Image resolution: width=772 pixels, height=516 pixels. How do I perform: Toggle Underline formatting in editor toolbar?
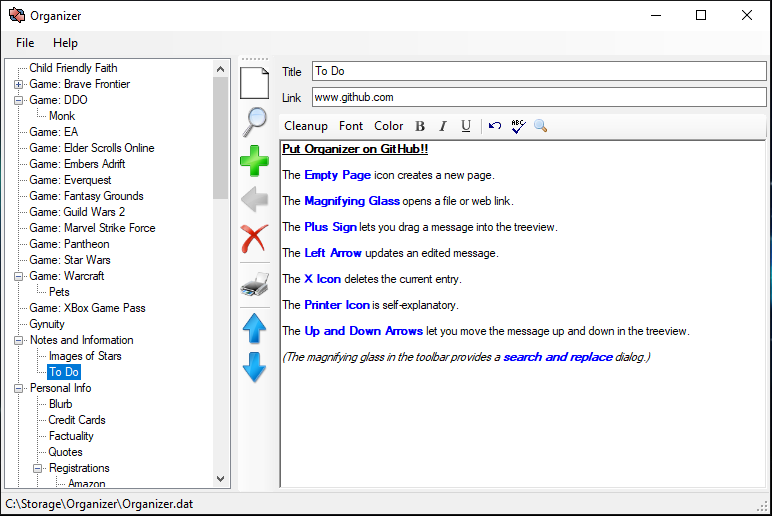(466, 127)
